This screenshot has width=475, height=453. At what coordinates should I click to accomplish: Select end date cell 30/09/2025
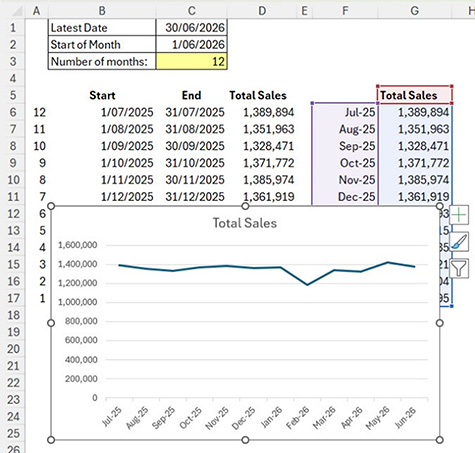(x=192, y=146)
